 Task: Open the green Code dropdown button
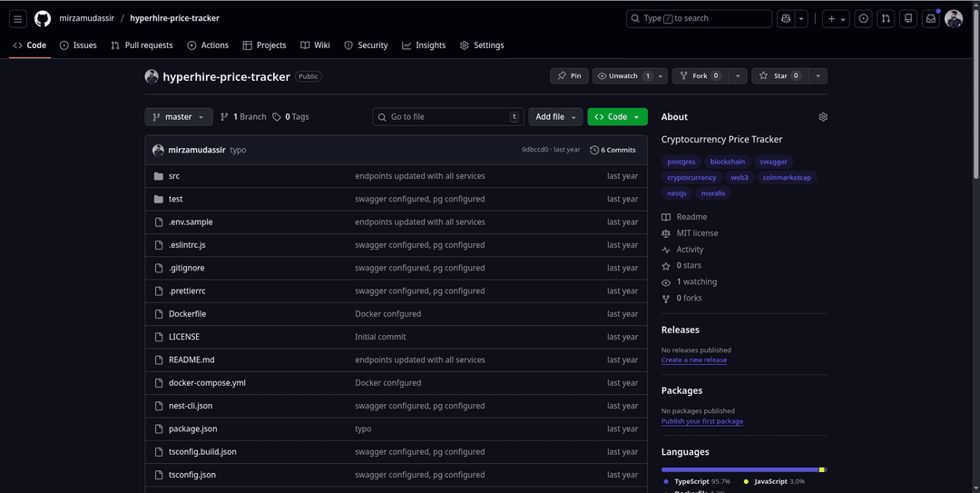[x=618, y=117]
